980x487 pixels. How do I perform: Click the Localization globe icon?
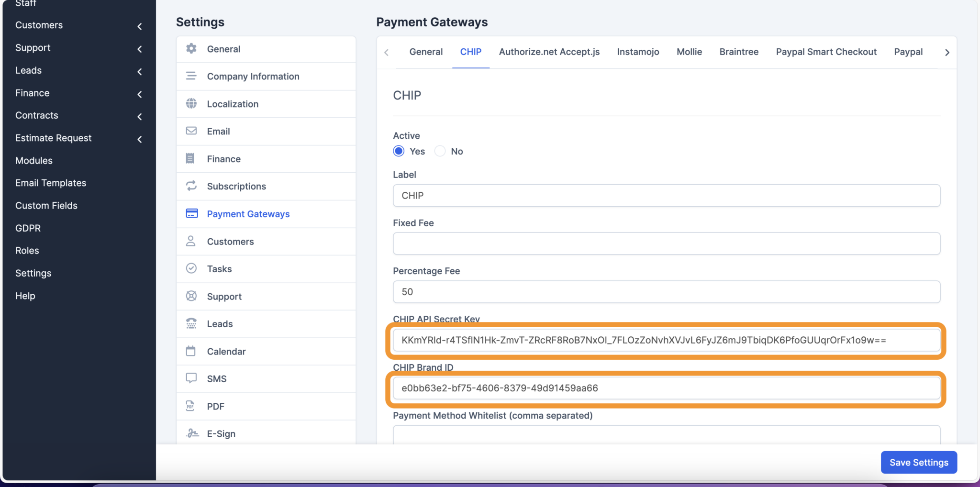click(x=191, y=104)
